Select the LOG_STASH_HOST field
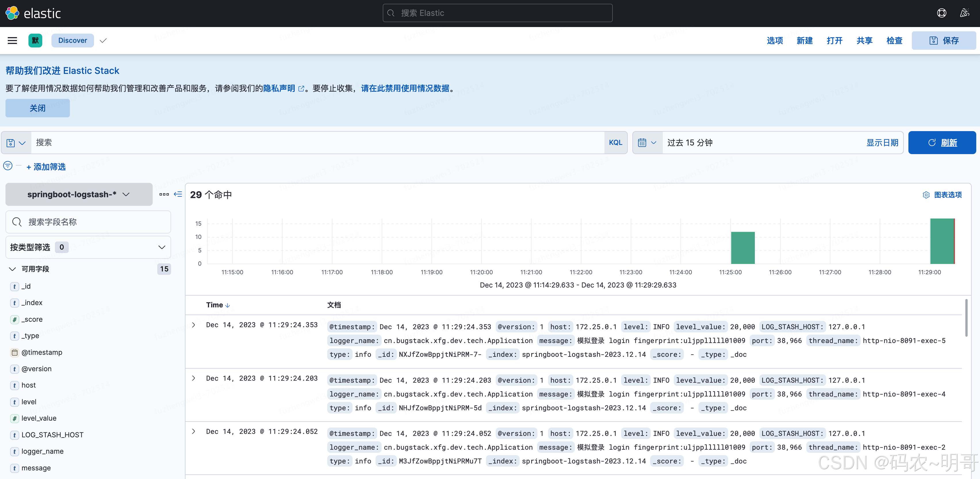 [53, 435]
